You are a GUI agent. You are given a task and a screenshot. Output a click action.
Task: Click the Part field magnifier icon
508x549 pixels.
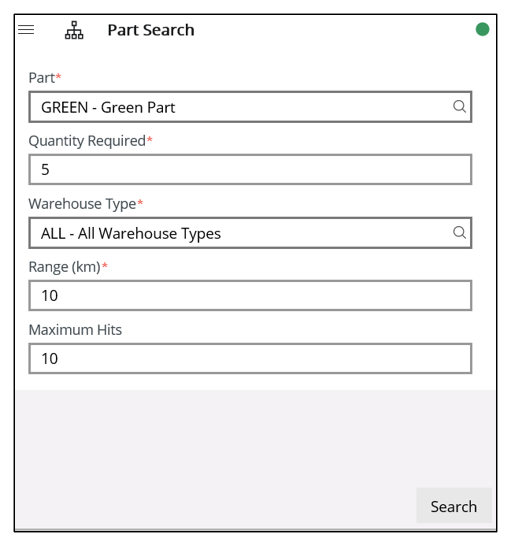click(x=459, y=106)
